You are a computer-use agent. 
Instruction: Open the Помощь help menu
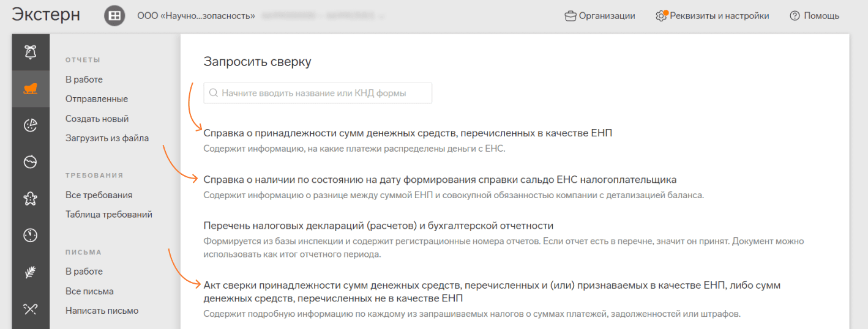(x=814, y=16)
